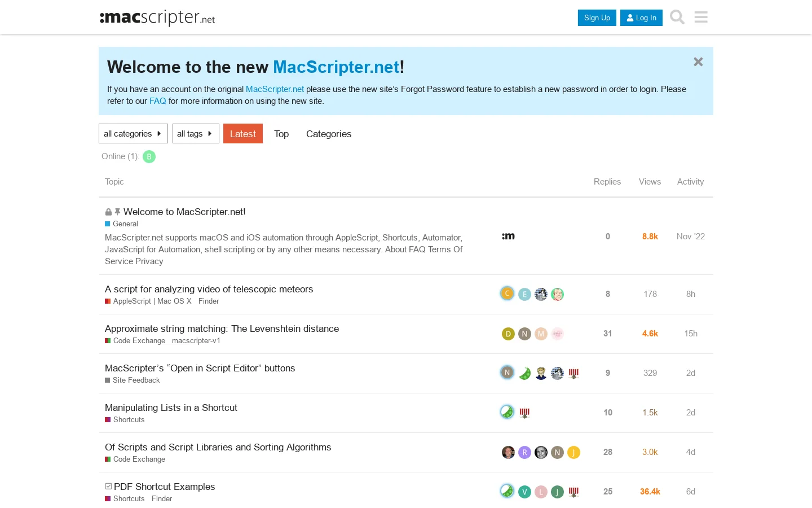Click red comb avatar on Manipulating Lists topic

[x=524, y=413]
